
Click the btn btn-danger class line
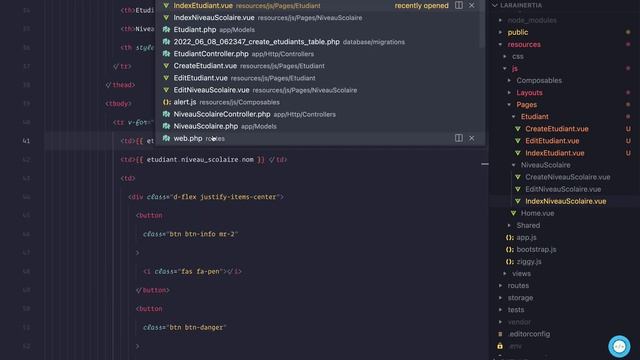click(x=184, y=327)
